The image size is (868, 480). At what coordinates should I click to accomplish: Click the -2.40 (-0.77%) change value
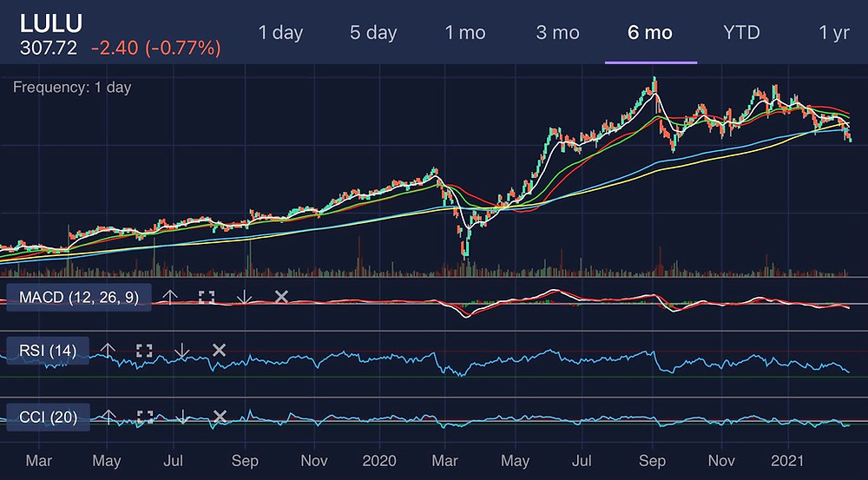click(156, 48)
